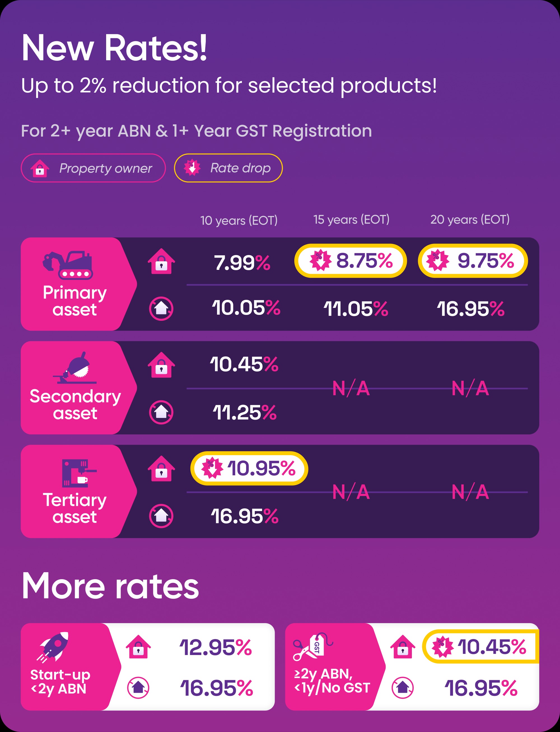The image size is (560, 732).
Task: Click the highlighted 10.95% Tertiary rate badge
Action: [x=249, y=468]
